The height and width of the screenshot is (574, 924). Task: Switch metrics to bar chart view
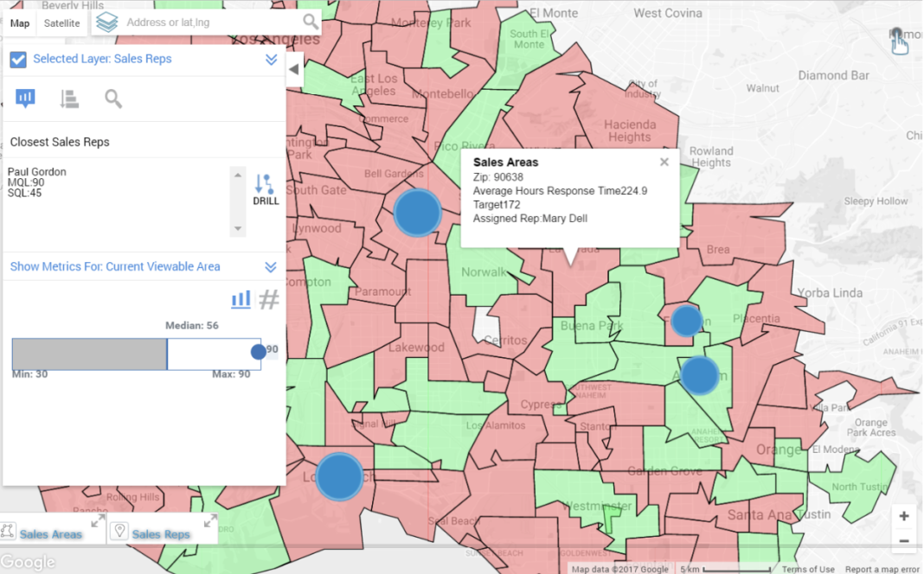click(241, 300)
